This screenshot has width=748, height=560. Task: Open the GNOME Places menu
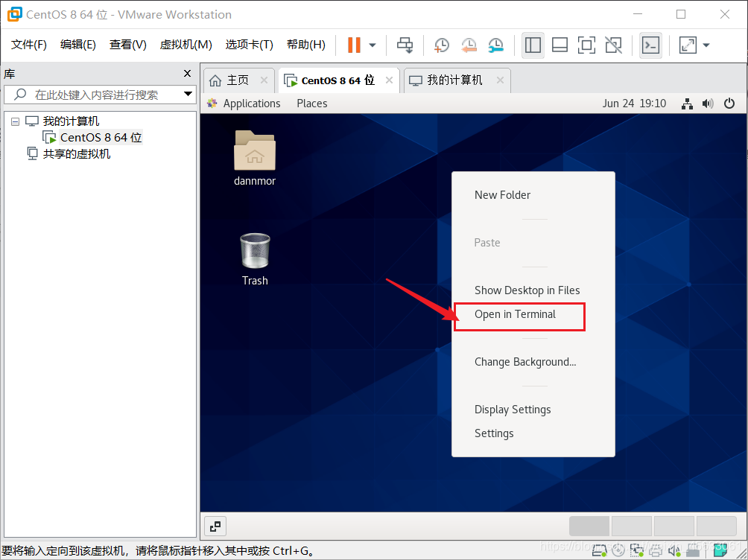tap(312, 104)
